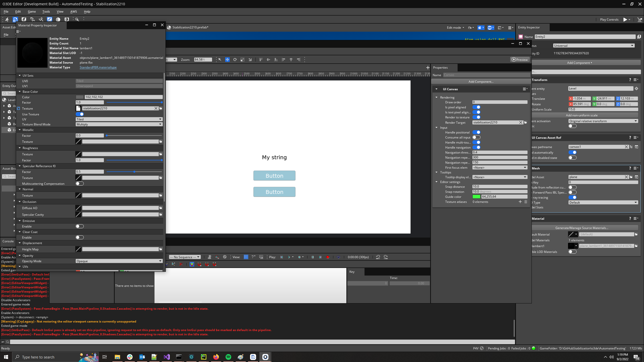This screenshot has width=644, height=362.
Task: Click Add Component in Entity Inspector
Action: 579,63
